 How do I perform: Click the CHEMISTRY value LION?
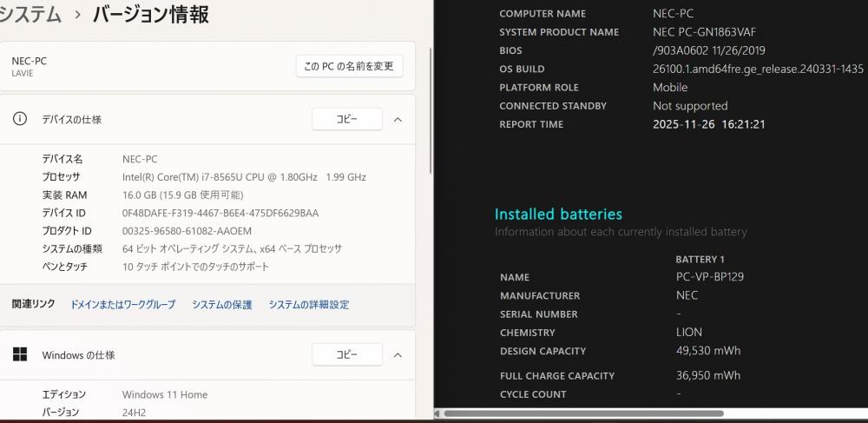[x=689, y=332]
